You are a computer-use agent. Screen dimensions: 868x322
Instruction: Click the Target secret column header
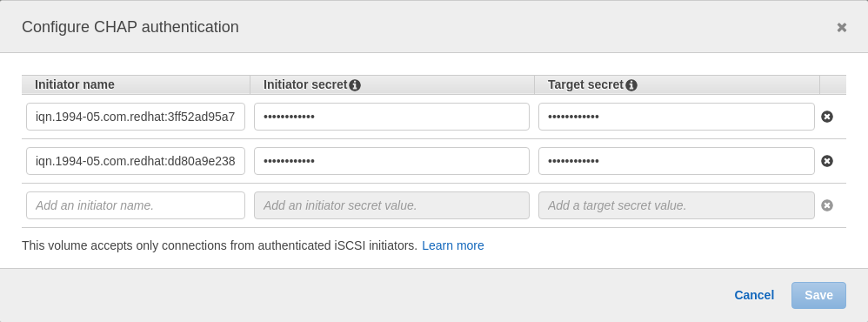(x=585, y=84)
